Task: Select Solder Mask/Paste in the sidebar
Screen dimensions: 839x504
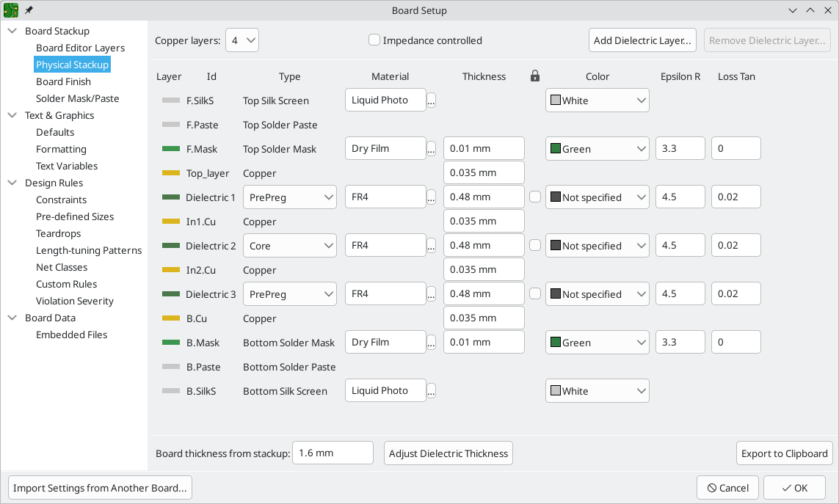Action: pos(77,98)
